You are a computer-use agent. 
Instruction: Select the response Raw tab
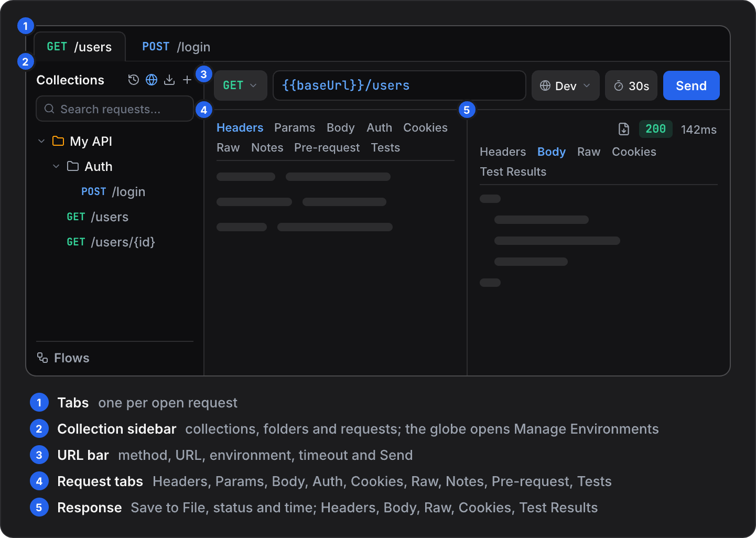589,152
